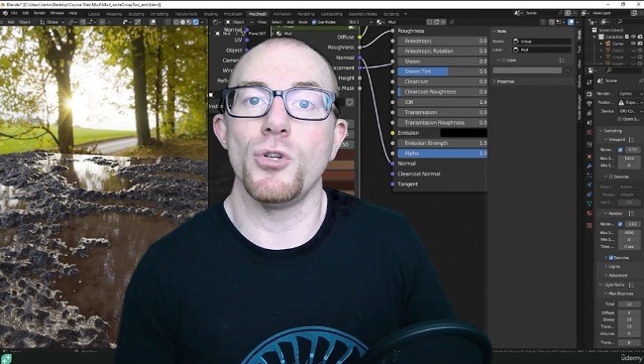This screenshot has width=644, height=364.
Task: Open the Render Engine Cycles dropdown
Action: (x=630, y=94)
